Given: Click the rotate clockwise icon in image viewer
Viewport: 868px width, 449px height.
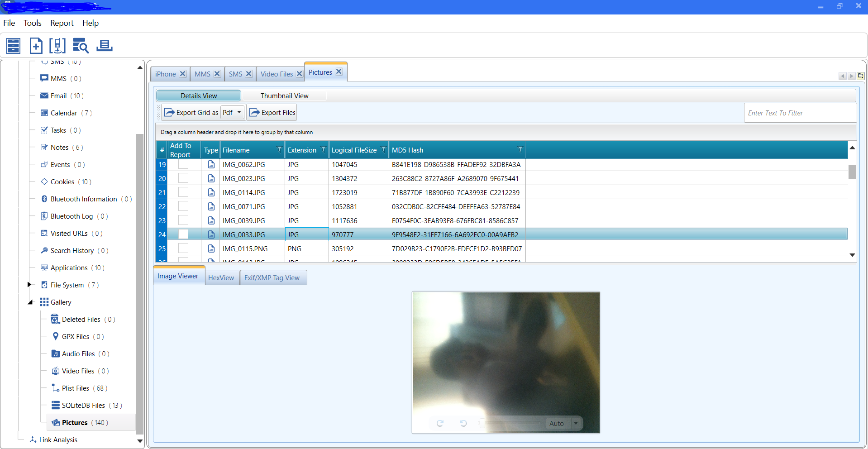Looking at the screenshot, I should 440,423.
